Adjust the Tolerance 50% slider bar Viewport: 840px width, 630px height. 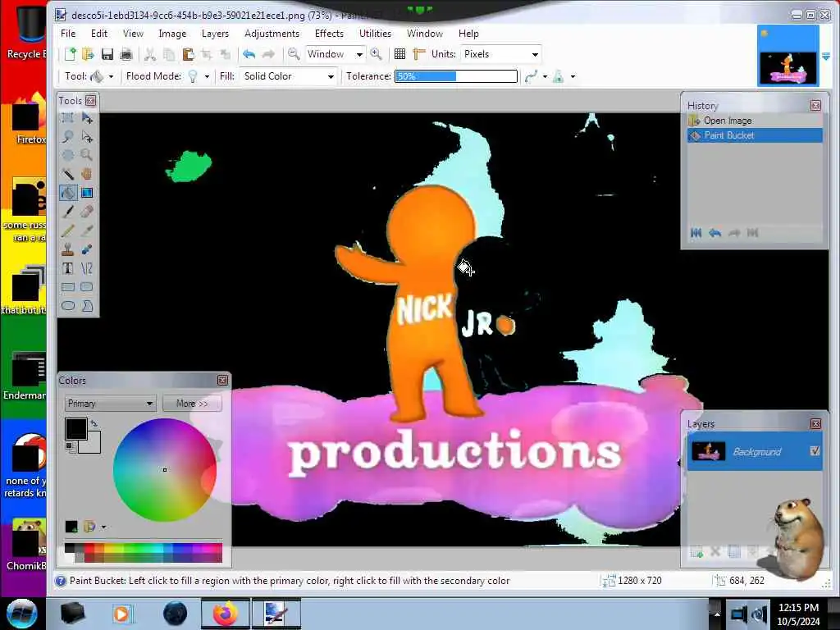(x=456, y=76)
